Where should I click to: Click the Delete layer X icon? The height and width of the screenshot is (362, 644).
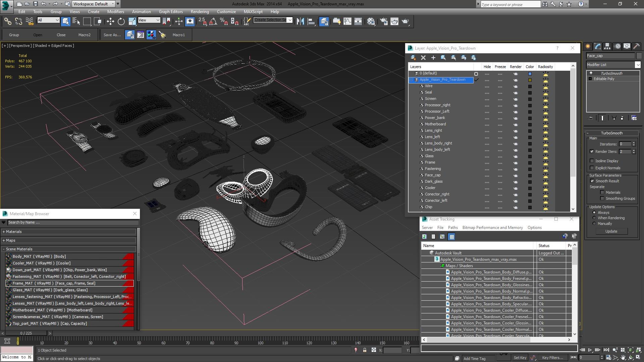coord(423,58)
